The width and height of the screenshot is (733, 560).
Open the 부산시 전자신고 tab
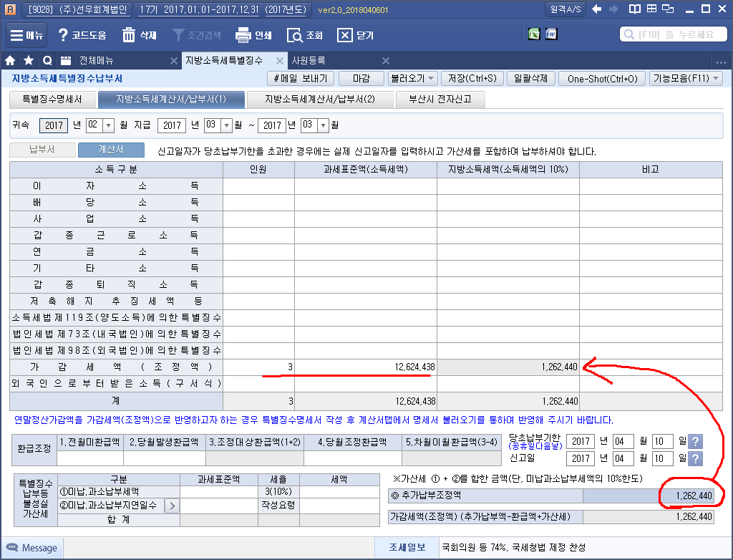point(440,100)
